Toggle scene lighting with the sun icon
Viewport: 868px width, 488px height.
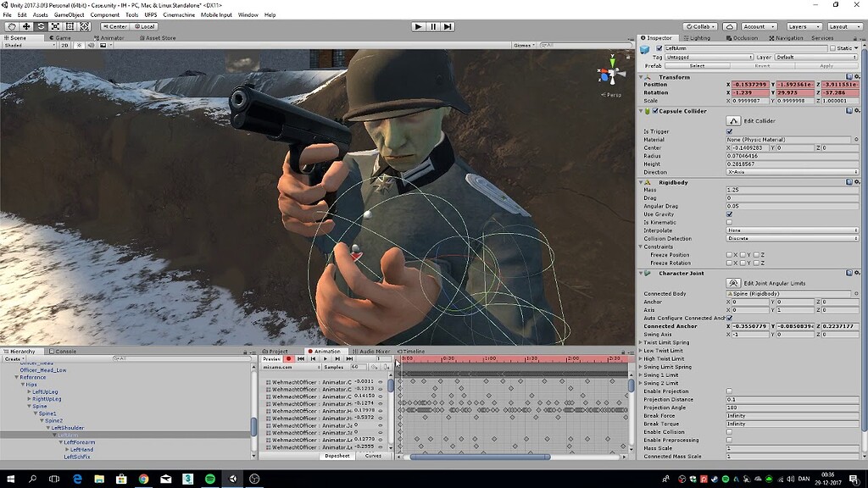[79, 45]
